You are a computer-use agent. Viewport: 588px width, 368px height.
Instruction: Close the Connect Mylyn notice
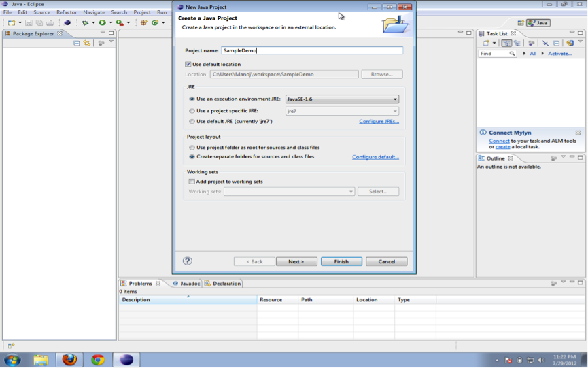coord(578,133)
